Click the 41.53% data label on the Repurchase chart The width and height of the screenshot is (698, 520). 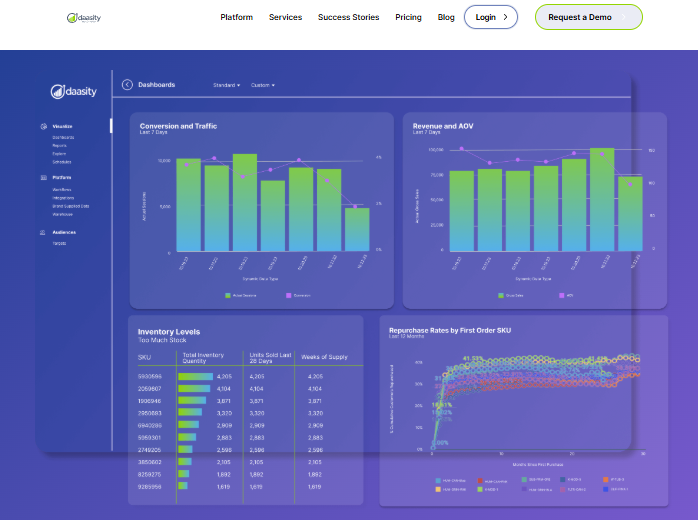pyautogui.click(x=473, y=358)
